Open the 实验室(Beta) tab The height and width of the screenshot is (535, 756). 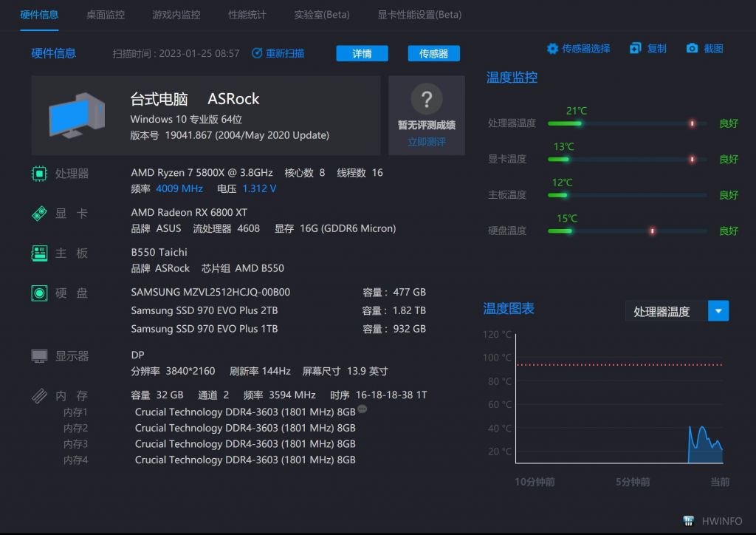(322, 15)
